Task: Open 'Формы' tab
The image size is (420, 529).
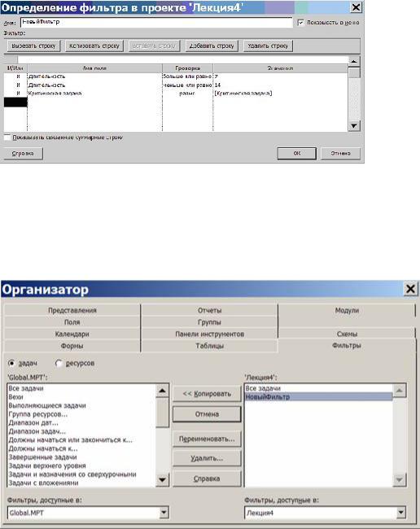Action: (x=72, y=346)
